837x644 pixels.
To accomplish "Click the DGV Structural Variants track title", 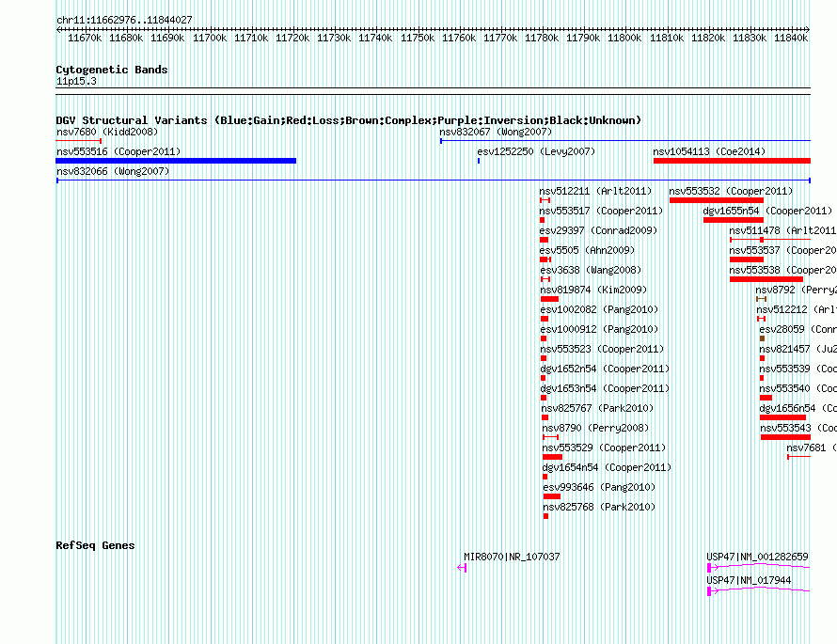I will [349, 120].
